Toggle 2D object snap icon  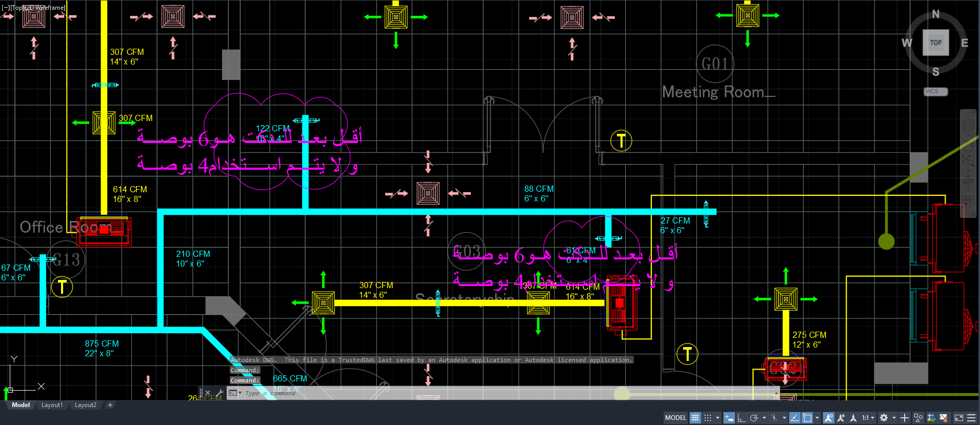pos(807,418)
